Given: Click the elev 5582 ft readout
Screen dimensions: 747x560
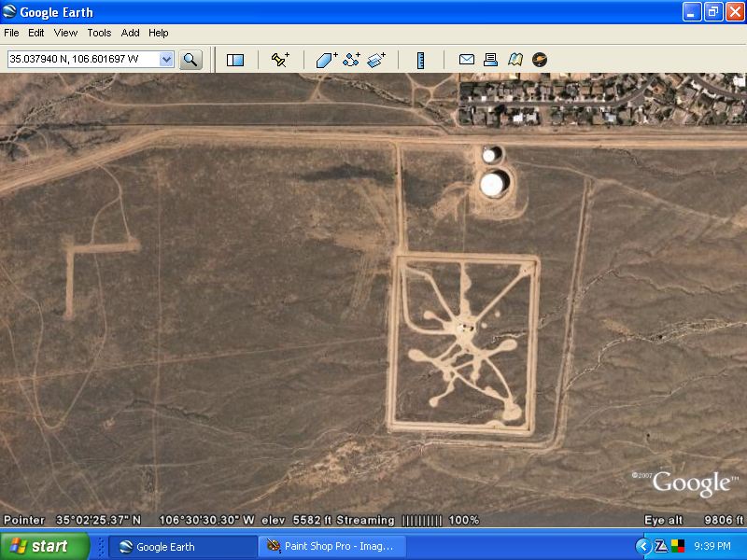Looking at the screenshot, I should pos(298,520).
